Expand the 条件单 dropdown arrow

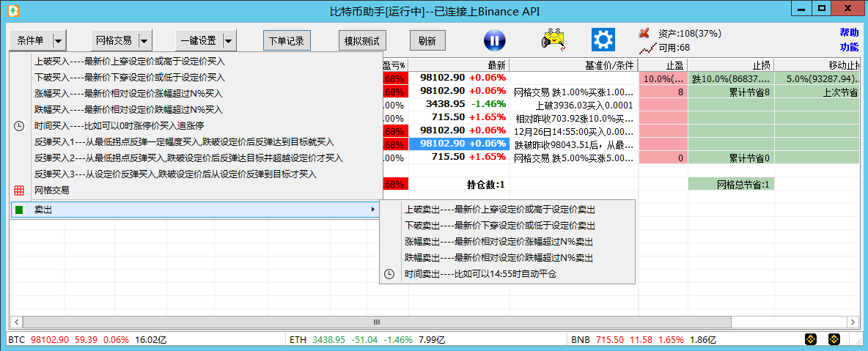pyautogui.click(x=59, y=41)
